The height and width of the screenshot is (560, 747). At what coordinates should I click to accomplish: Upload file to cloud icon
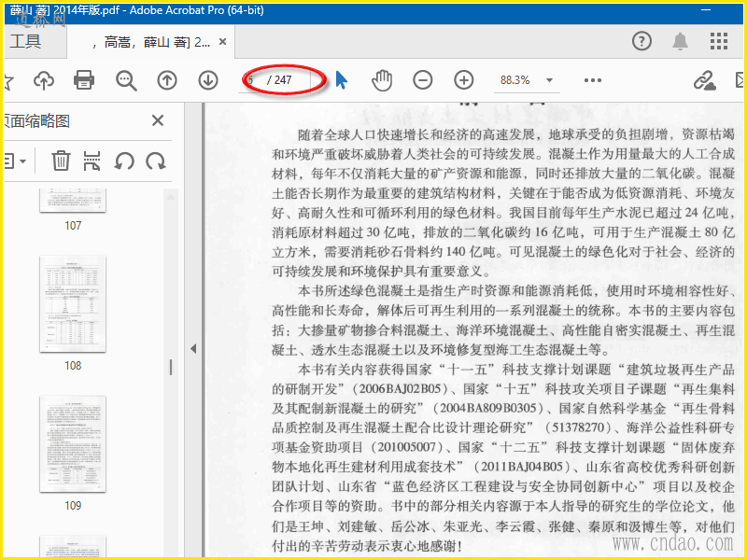point(44,80)
